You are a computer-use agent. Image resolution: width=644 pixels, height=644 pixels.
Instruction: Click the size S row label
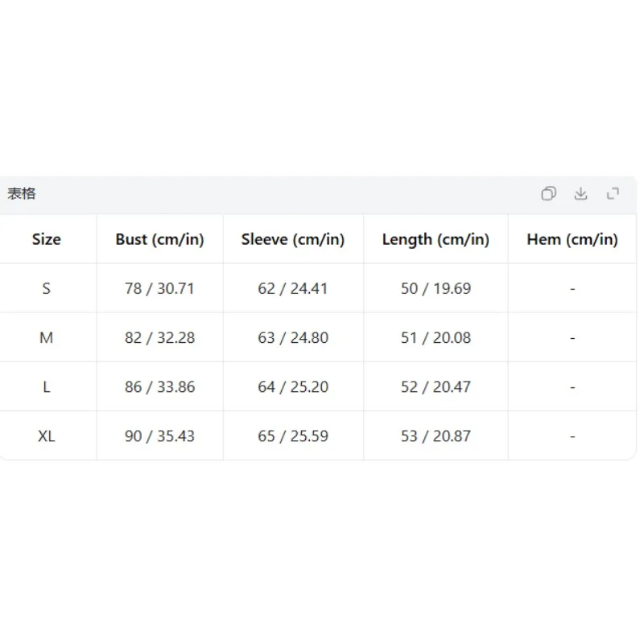[x=47, y=288]
